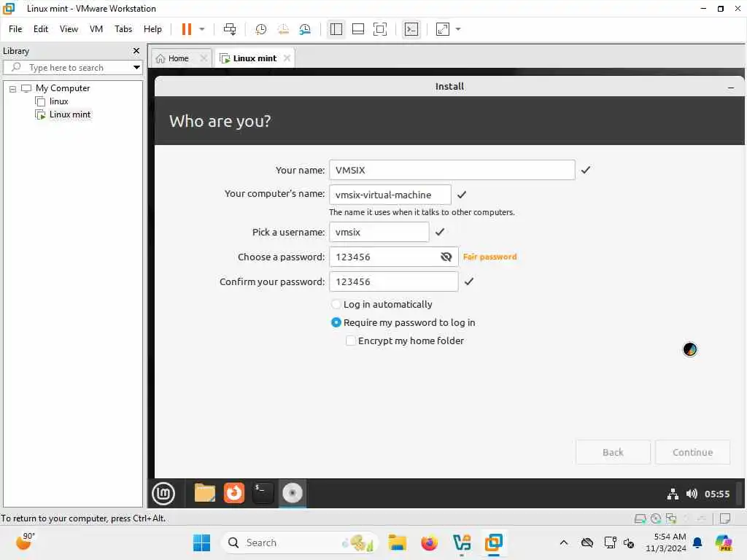Take a snapshot of this virtual machine

tap(260, 29)
